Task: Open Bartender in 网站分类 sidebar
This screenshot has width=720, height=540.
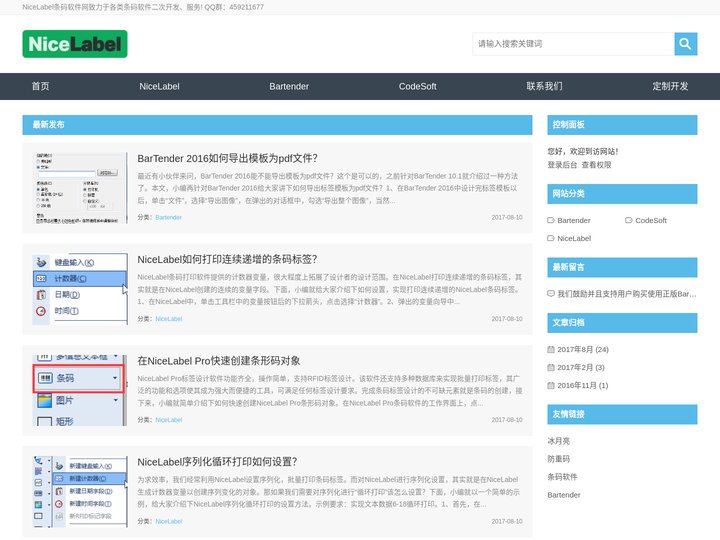Action: click(574, 220)
